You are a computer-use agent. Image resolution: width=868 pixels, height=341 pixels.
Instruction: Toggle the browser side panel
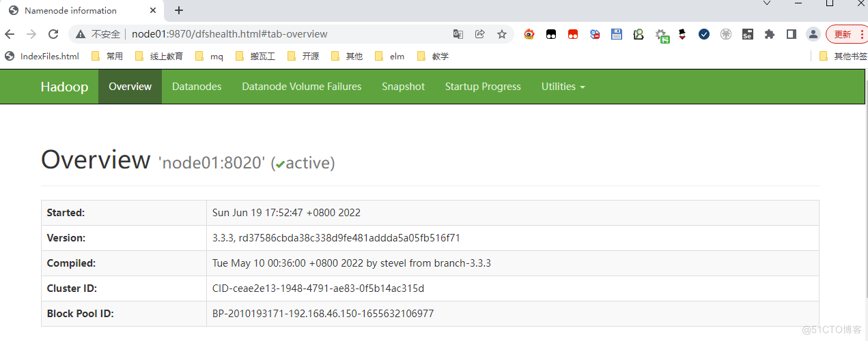[792, 34]
